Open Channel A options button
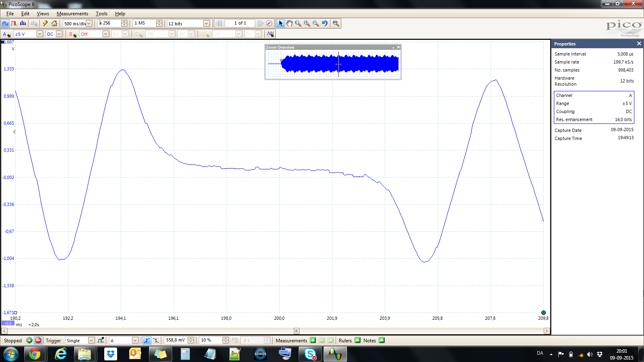Viewport: 644px width, 362px height. [6, 34]
